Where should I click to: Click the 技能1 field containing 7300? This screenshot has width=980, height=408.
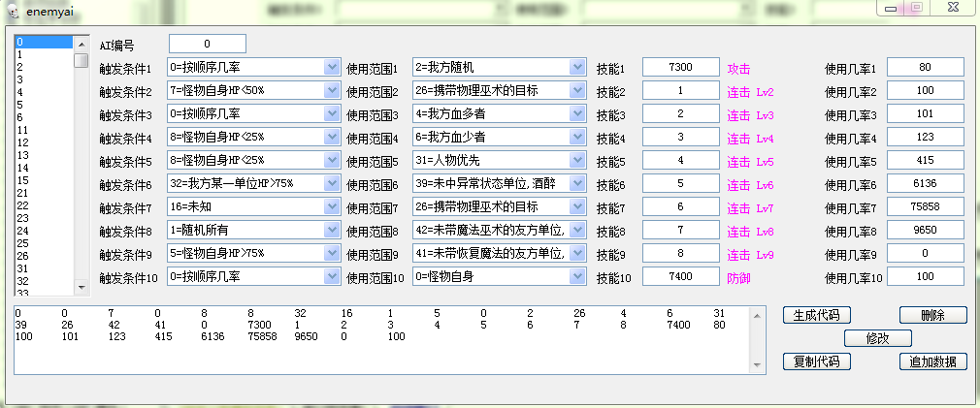pyautogui.click(x=680, y=68)
